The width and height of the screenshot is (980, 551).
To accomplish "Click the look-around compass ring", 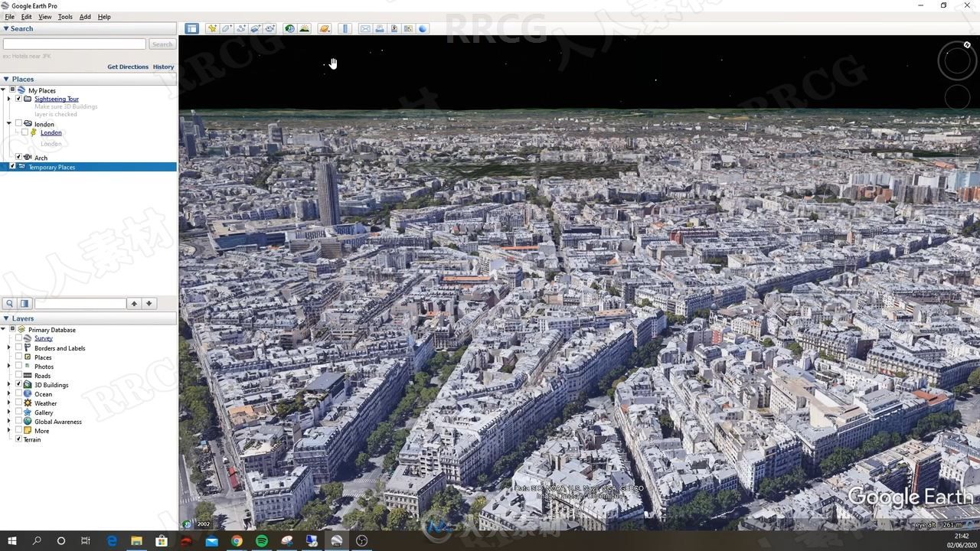I will coord(957,60).
